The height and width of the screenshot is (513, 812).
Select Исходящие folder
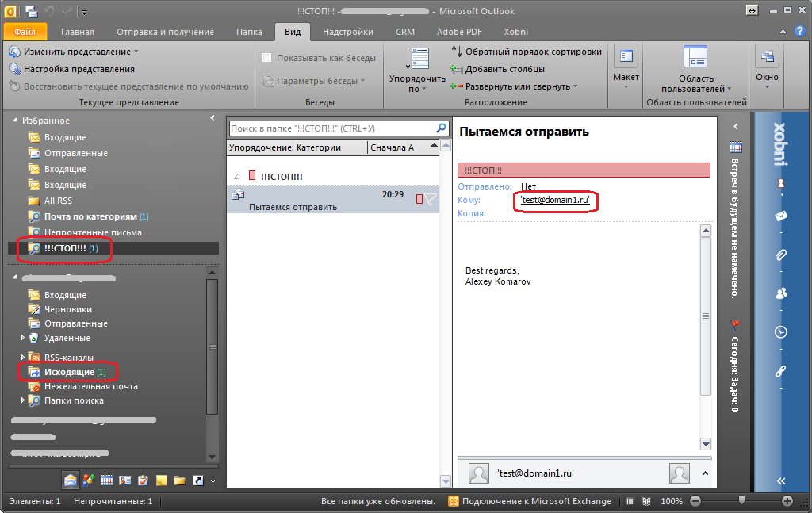(70, 372)
